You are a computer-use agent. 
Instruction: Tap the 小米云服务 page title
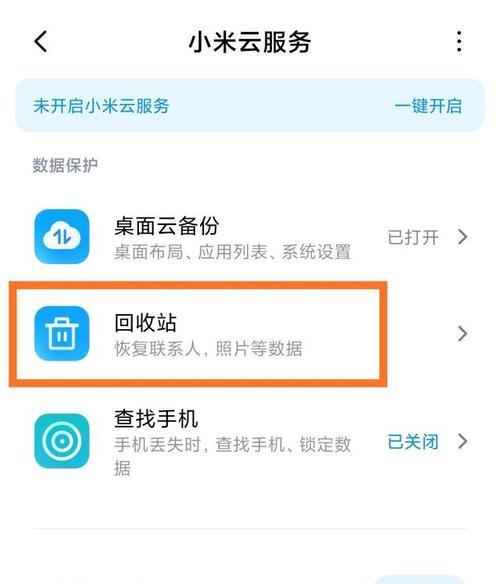click(250, 42)
